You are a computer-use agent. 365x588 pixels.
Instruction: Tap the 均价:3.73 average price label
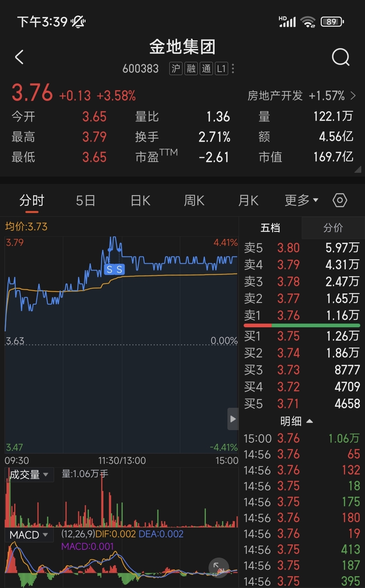click(x=26, y=226)
